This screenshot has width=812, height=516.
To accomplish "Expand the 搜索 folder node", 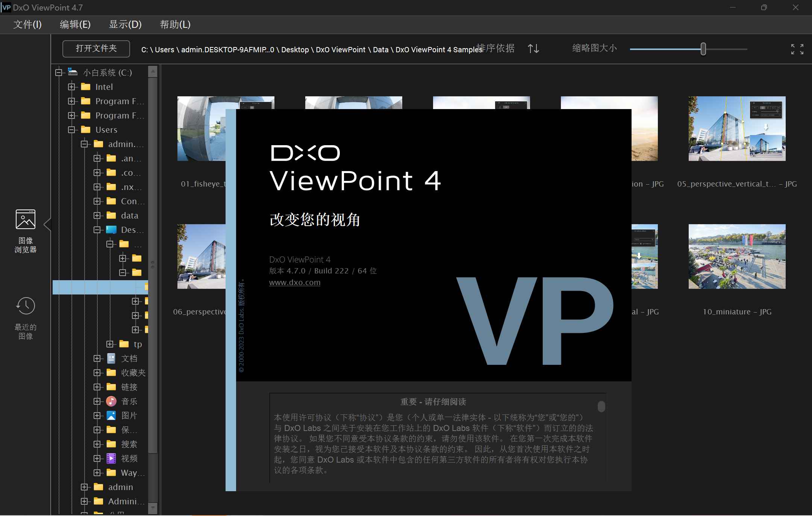I will point(97,444).
